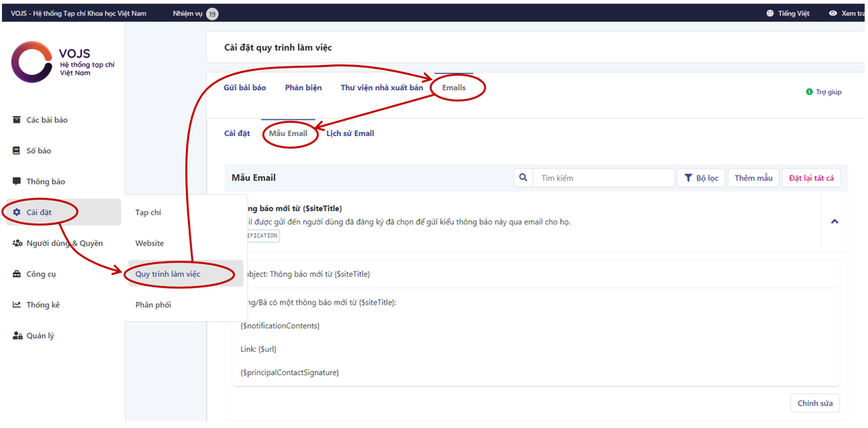
Task: Open the Phản biện tab
Action: (303, 87)
